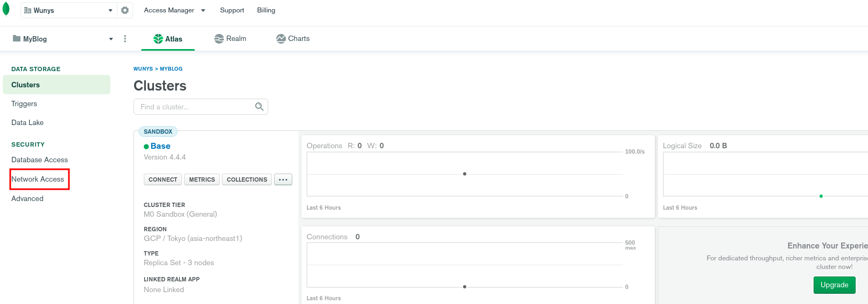Click the DATA STORAGE section header
The width and height of the screenshot is (868, 304).
pyautogui.click(x=36, y=69)
